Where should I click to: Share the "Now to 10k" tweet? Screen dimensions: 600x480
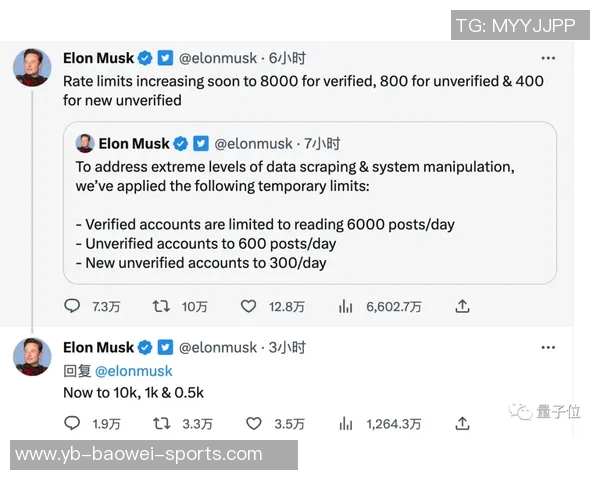[x=462, y=424]
